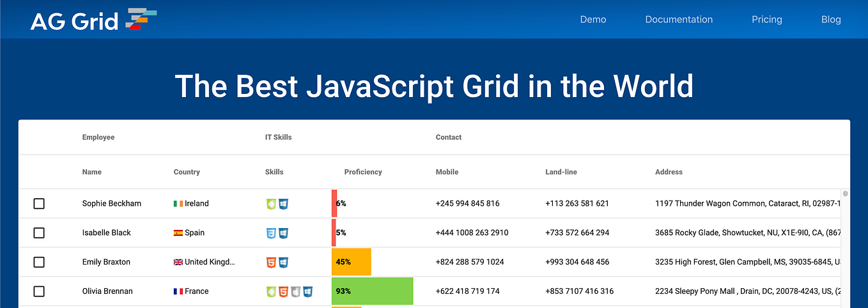Viewport: 868px width, 308px height.
Task: Open the Pricing page
Action: 767,19
